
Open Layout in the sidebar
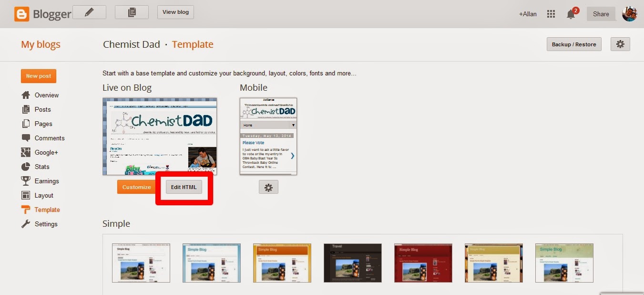pyautogui.click(x=44, y=195)
